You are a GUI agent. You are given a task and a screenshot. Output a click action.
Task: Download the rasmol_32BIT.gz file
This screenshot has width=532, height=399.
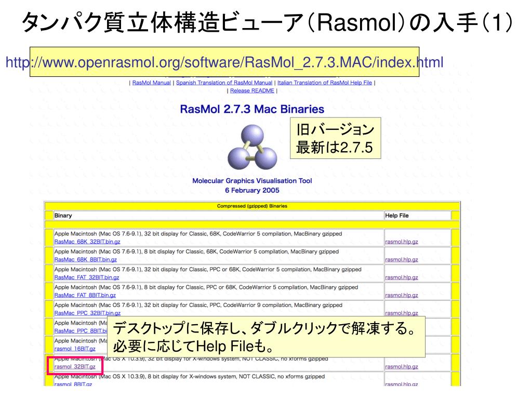[75, 367]
